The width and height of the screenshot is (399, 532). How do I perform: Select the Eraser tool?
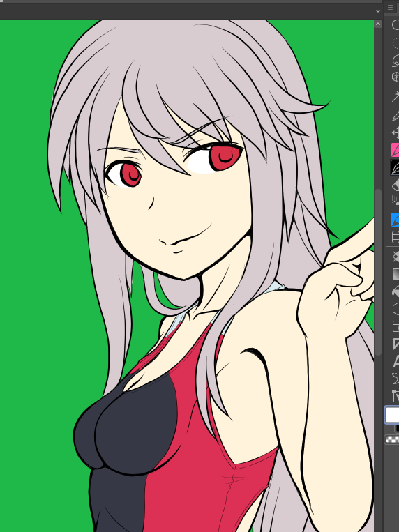(x=396, y=185)
